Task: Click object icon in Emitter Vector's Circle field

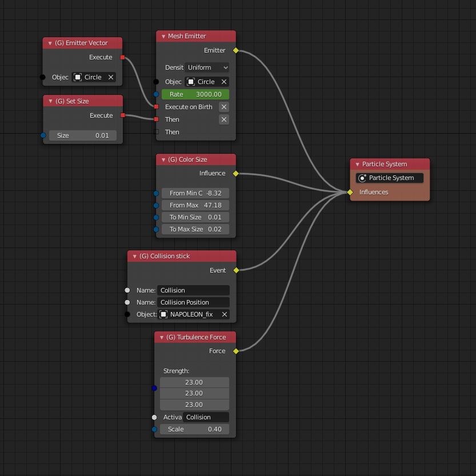Action: click(x=78, y=77)
